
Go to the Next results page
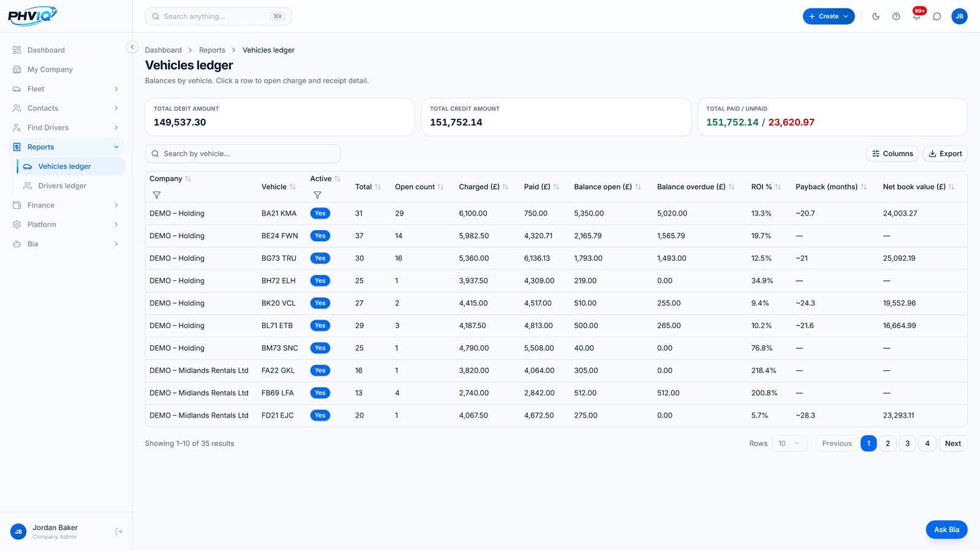pyautogui.click(x=953, y=443)
